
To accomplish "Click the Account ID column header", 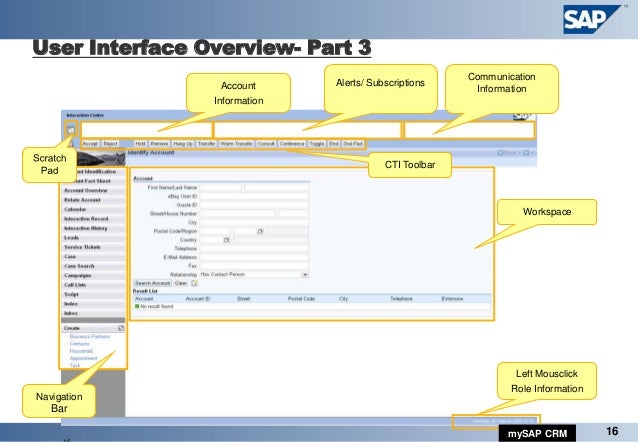I will tap(198, 299).
